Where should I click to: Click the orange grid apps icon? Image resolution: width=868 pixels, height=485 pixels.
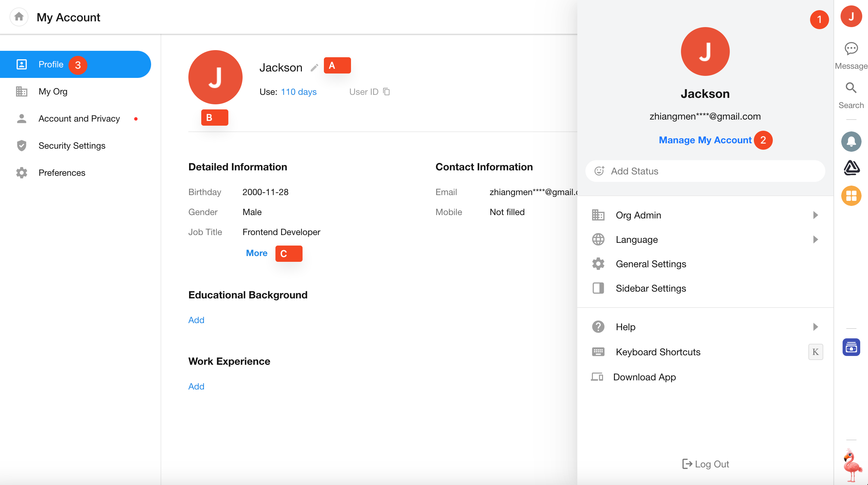[851, 196]
